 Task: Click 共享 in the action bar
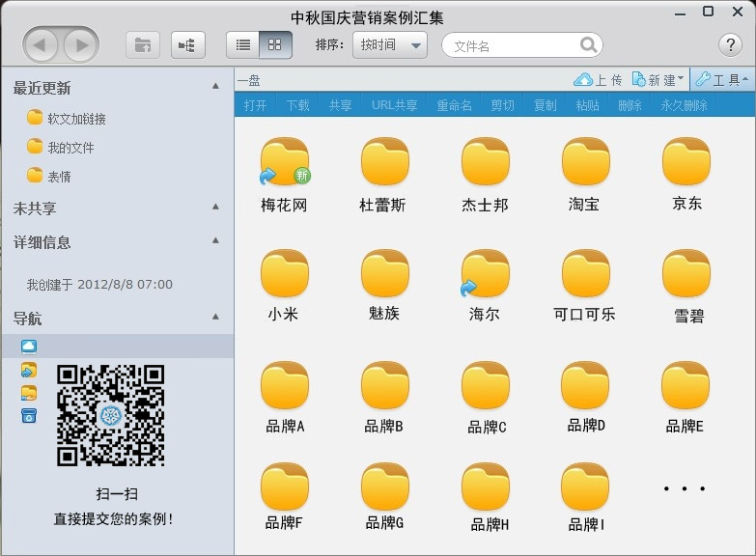coord(340,104)
